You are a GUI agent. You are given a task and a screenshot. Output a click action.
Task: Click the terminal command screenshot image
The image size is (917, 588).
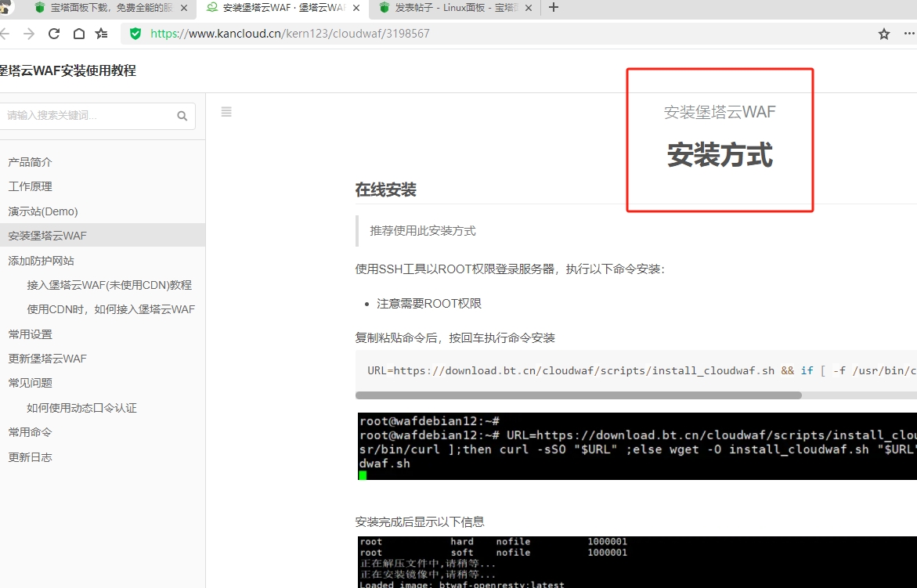click(637, 446)
